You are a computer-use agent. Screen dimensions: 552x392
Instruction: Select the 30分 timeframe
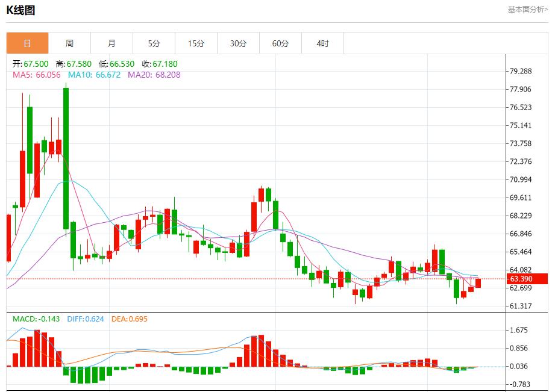pos(237,43)
